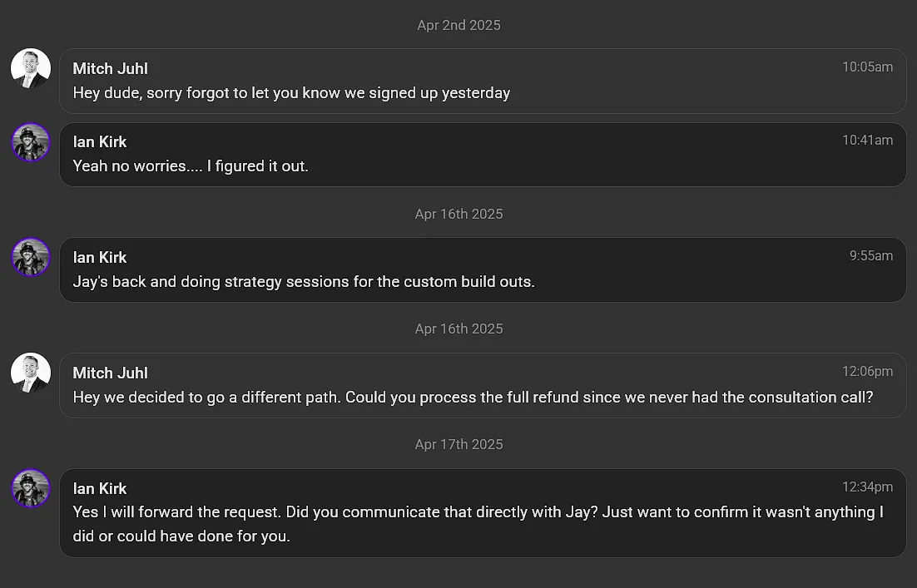Click Ian Kirk's avatar on 12:34pm message
The width and height of the screenshot is (917, 588).
31,489
